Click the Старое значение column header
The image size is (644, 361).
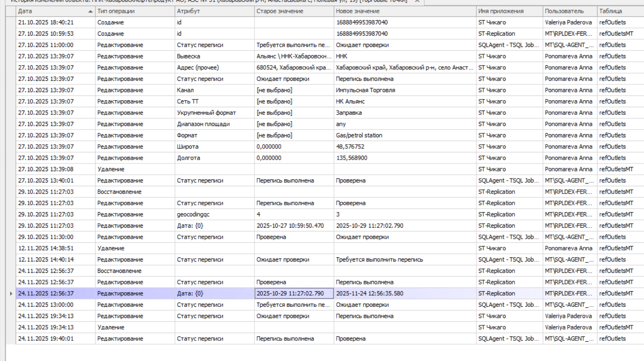(x=294, y=11)
